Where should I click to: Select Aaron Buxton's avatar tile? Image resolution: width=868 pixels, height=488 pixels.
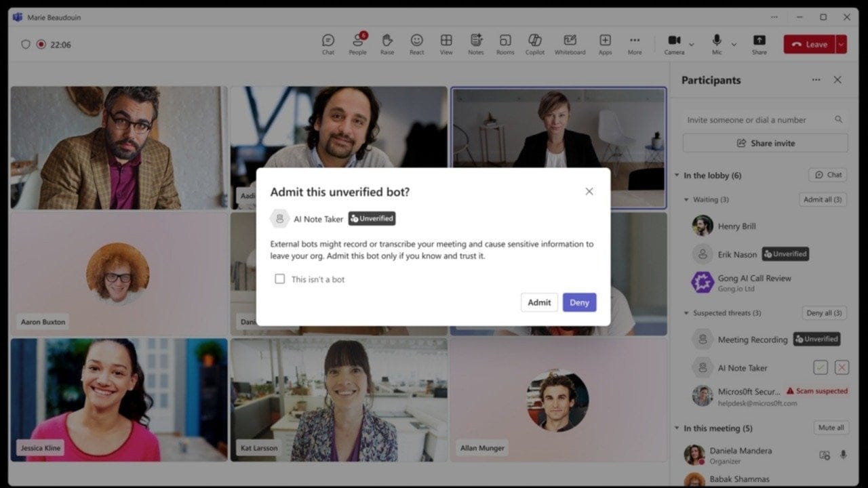coord(119,274)
